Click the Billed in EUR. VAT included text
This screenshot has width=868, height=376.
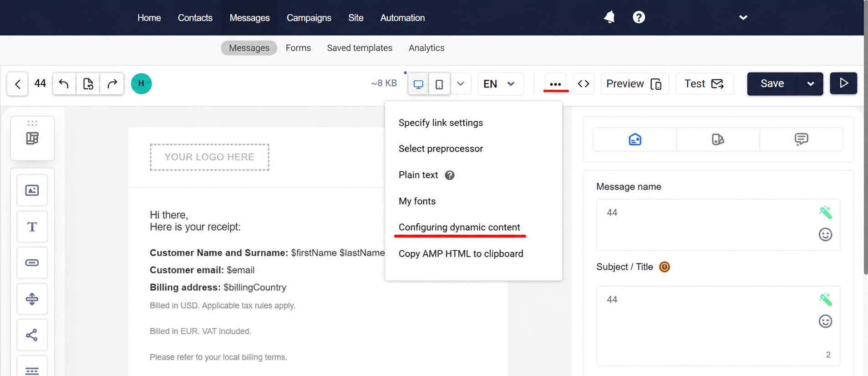(200, 331)
